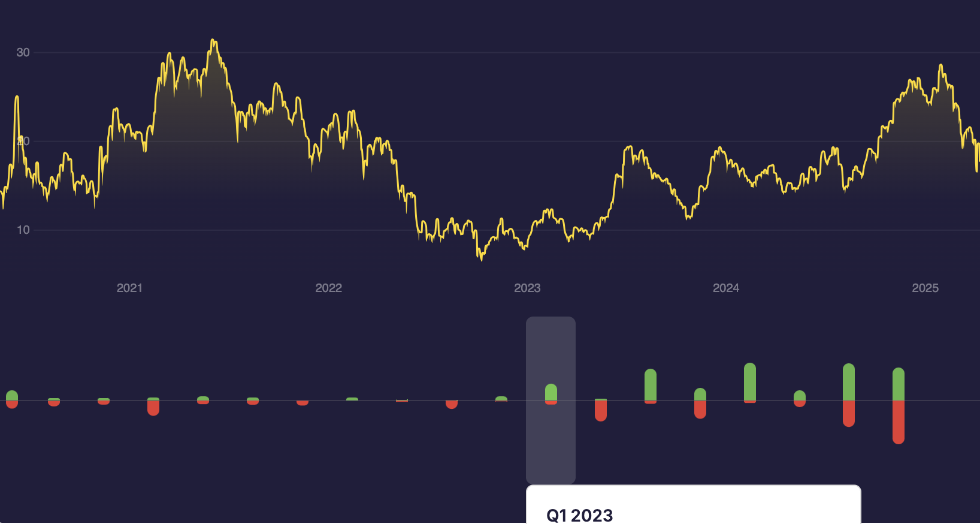Click the green bar for Q3 2023
The width and height of the screenshot is (980, 524).
click(650, 384)
